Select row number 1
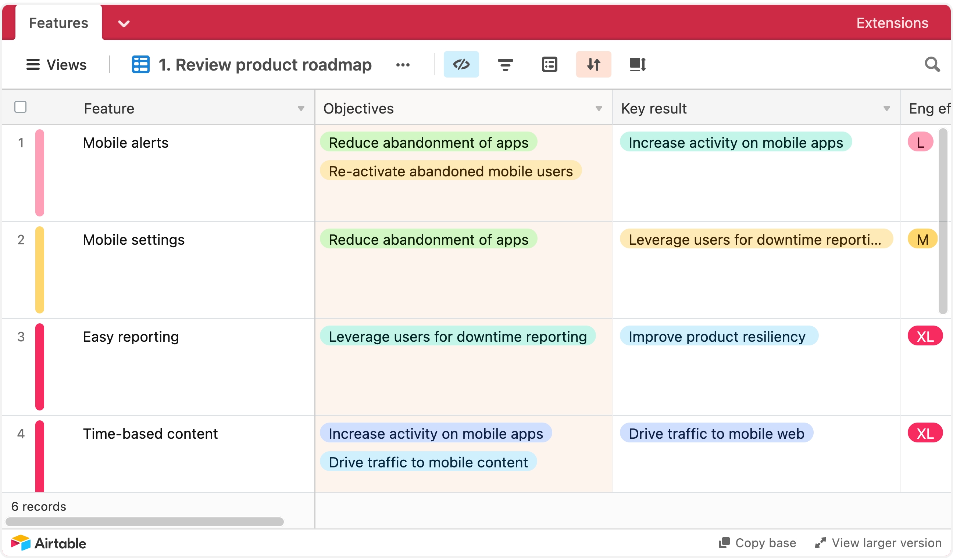The height and width of the screenshot is (560, 953). [x=21, y=143]
